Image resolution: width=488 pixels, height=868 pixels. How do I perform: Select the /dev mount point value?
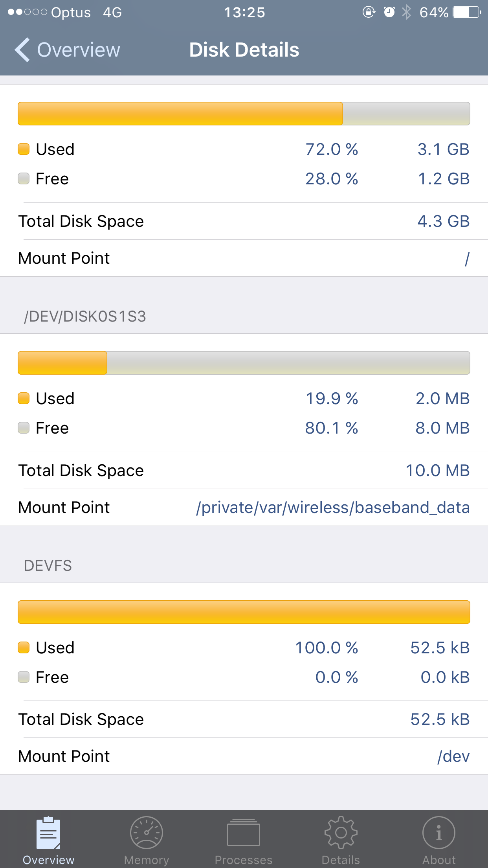pos(453,756)
